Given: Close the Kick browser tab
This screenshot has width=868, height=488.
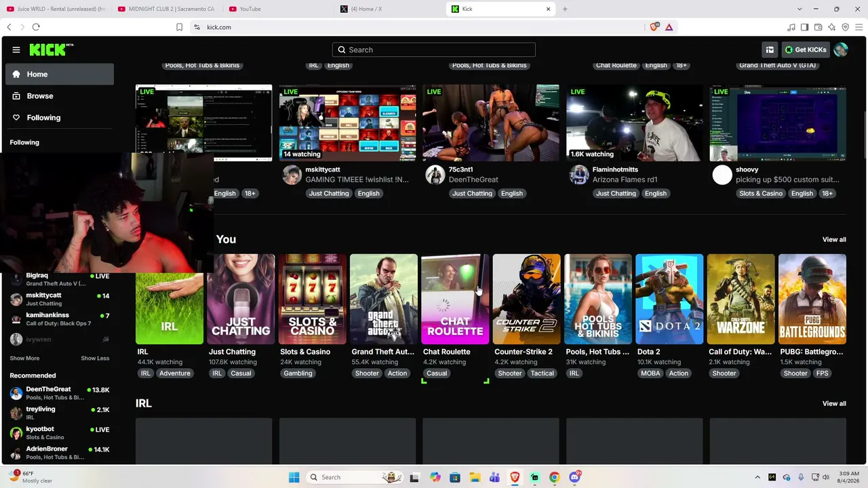Looking at the screenshot, I should click(548, 9).
